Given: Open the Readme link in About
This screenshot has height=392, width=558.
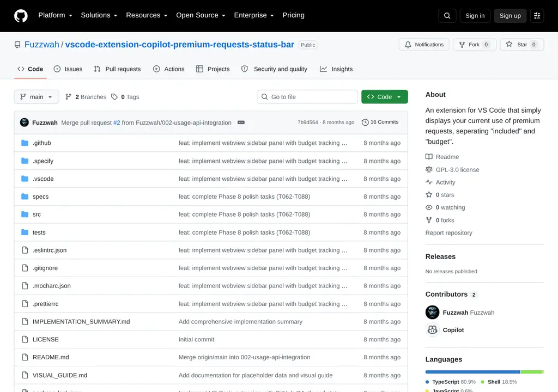Looking at the screenshot, I should click(x=442, y=157).
